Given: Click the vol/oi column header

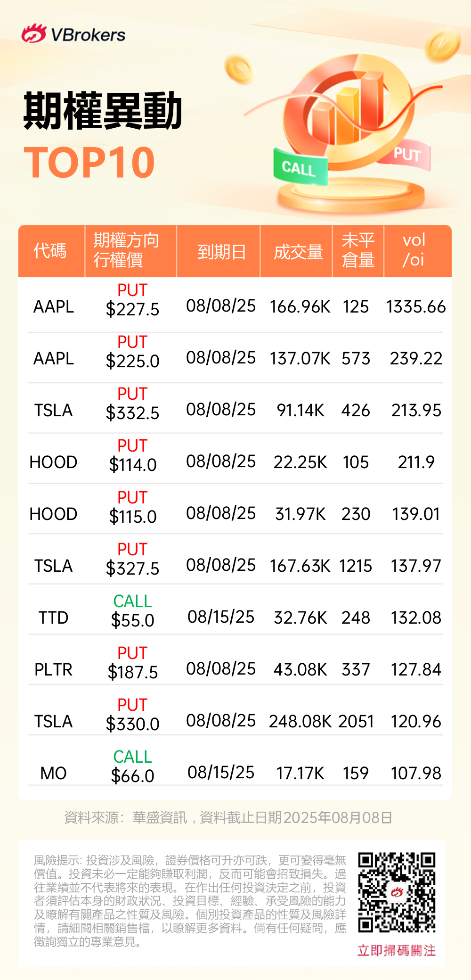Looking at the screenshot, I should pyautogui.click(x=414, y=250).
